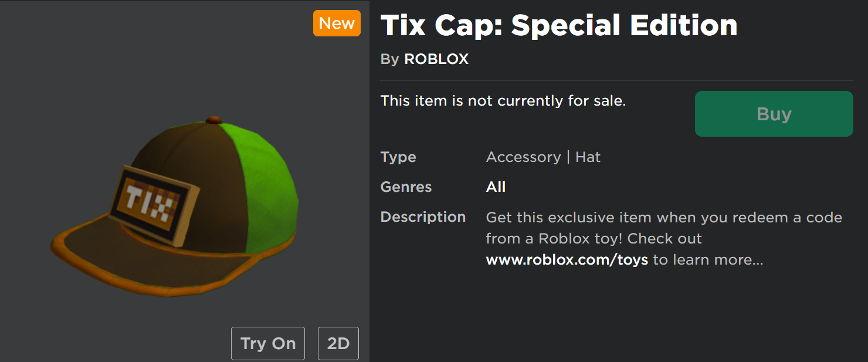Click the orange New badge
The image size is (868, 362).
(x=337, y=23)
